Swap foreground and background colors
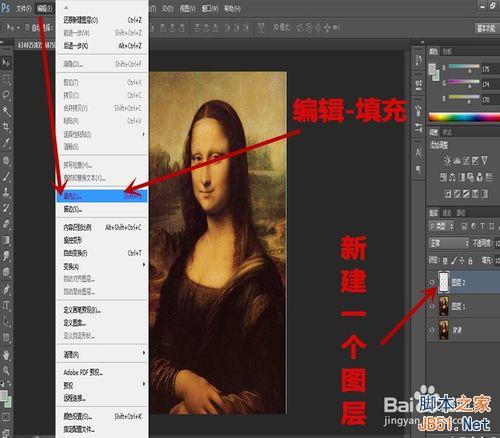This screenshot has height=438, width=500. click(x=9, y=384)
